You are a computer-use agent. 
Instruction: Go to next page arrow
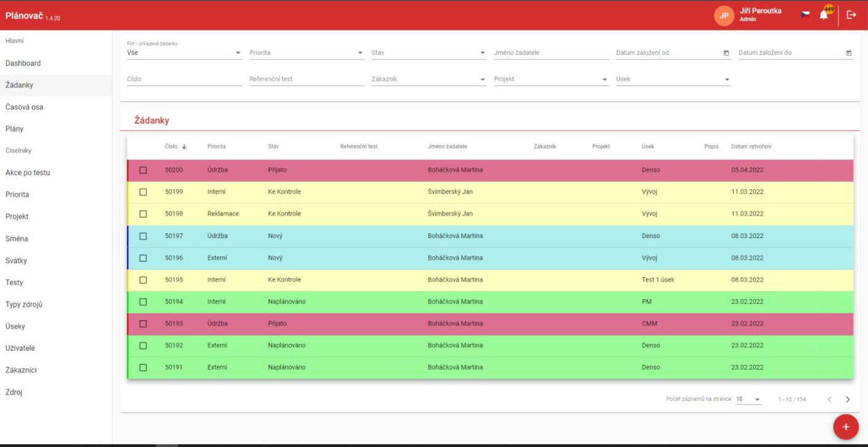tap(848, 400)
